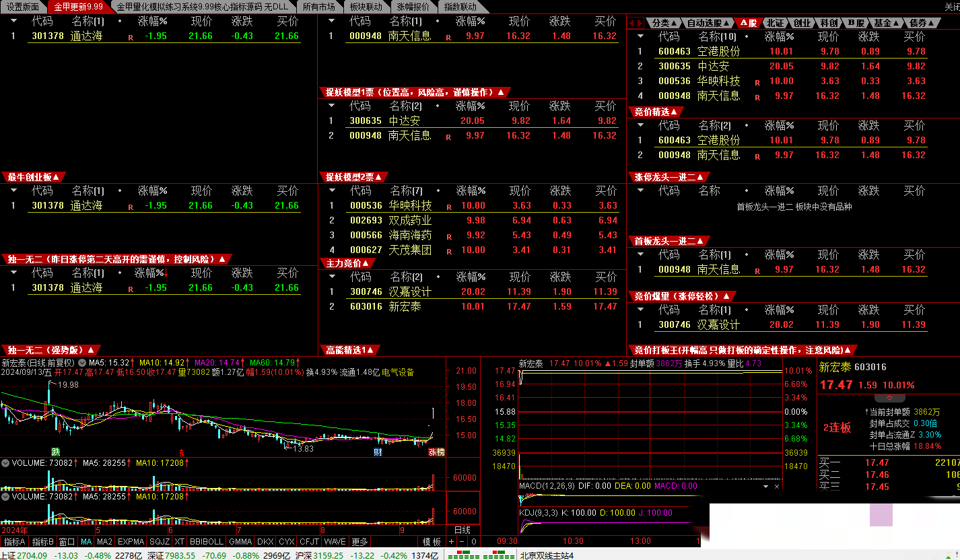Click the '财' info marker on the chart
960x560 pixels.
click(x=378, y=452)
